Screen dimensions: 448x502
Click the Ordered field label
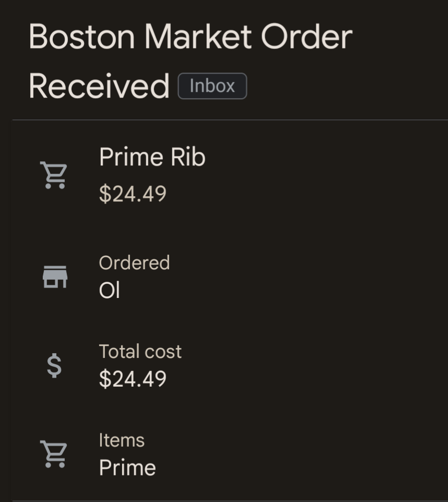pyautogui.click(x=134, y=262)
